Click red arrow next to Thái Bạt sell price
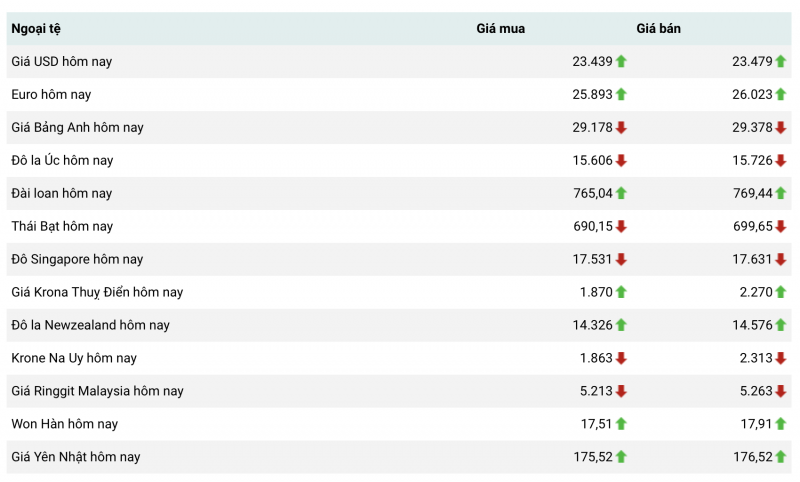800x482 pixels. (x=781, y=226)
